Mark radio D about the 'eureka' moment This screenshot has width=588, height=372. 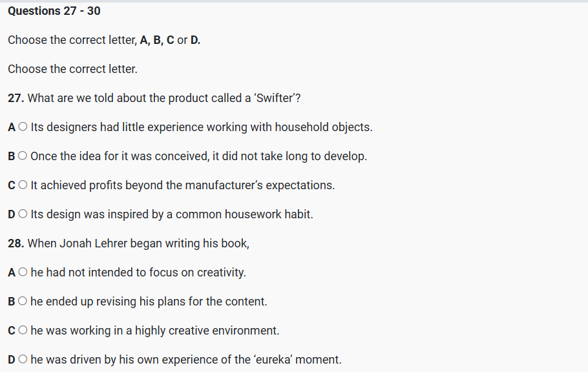(x=24, y=360)
